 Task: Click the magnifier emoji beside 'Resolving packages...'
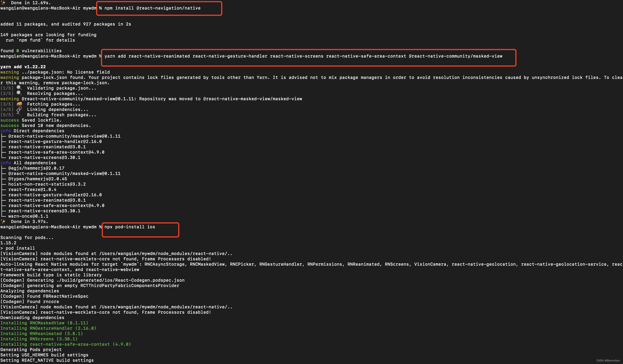(x=19, y=93)
